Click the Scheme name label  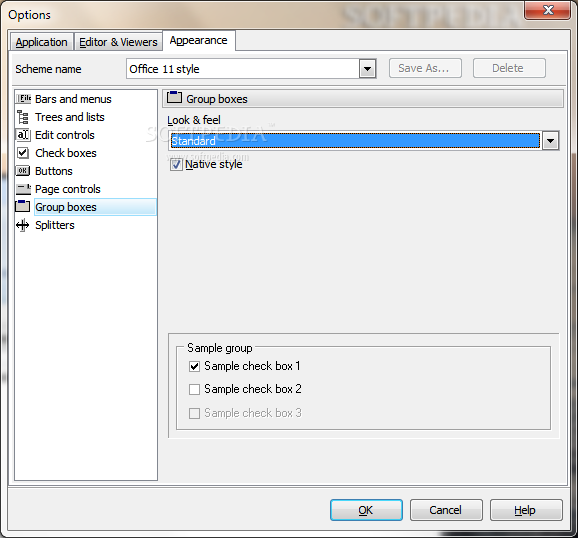[48, 69]
